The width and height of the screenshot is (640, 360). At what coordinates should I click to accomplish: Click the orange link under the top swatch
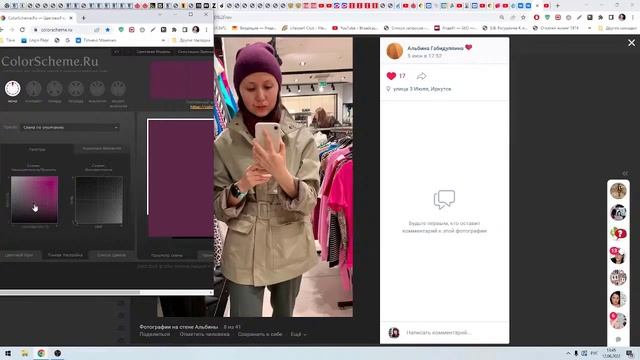(202, 107)
